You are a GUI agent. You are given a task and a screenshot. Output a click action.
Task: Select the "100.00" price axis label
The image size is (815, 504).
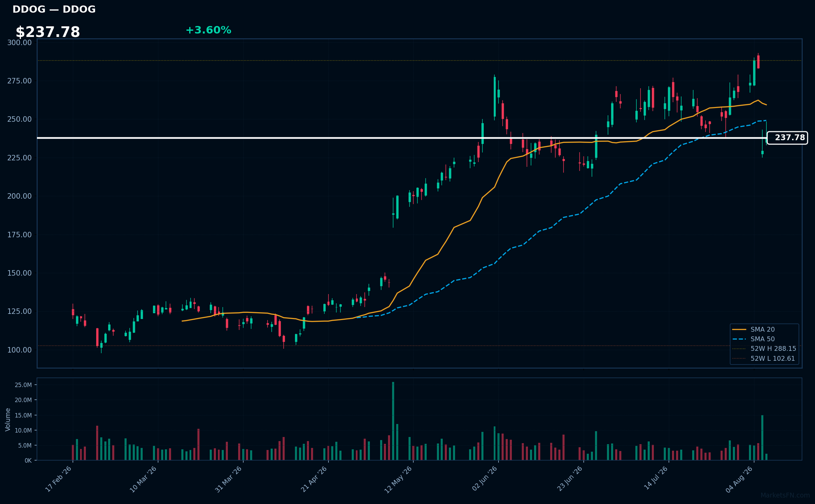20,350
